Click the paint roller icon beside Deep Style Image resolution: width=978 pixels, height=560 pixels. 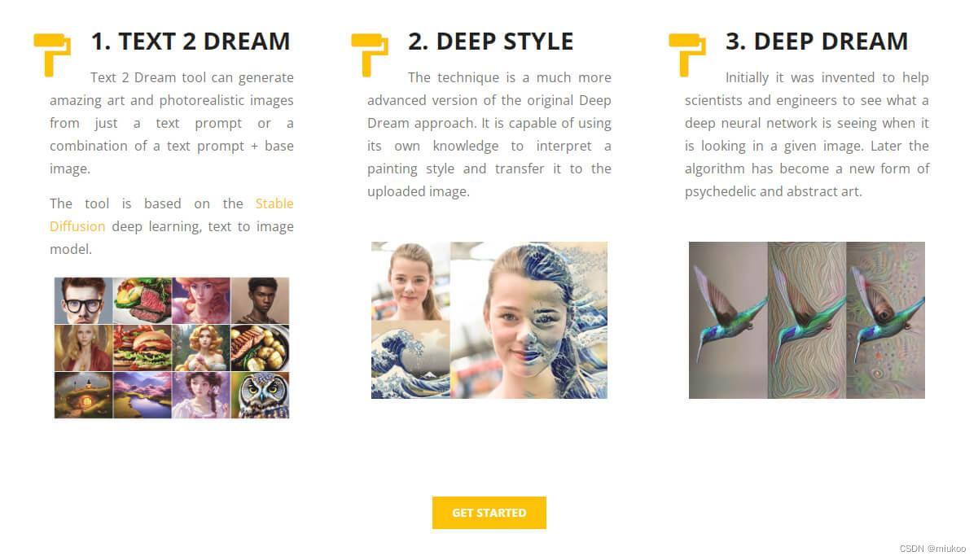point(370,55)
